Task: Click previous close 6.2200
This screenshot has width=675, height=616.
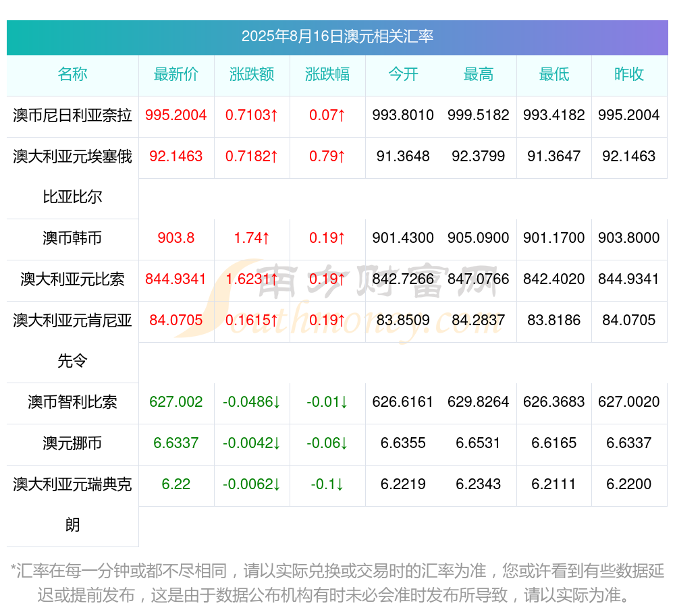Action: point(629,484)
